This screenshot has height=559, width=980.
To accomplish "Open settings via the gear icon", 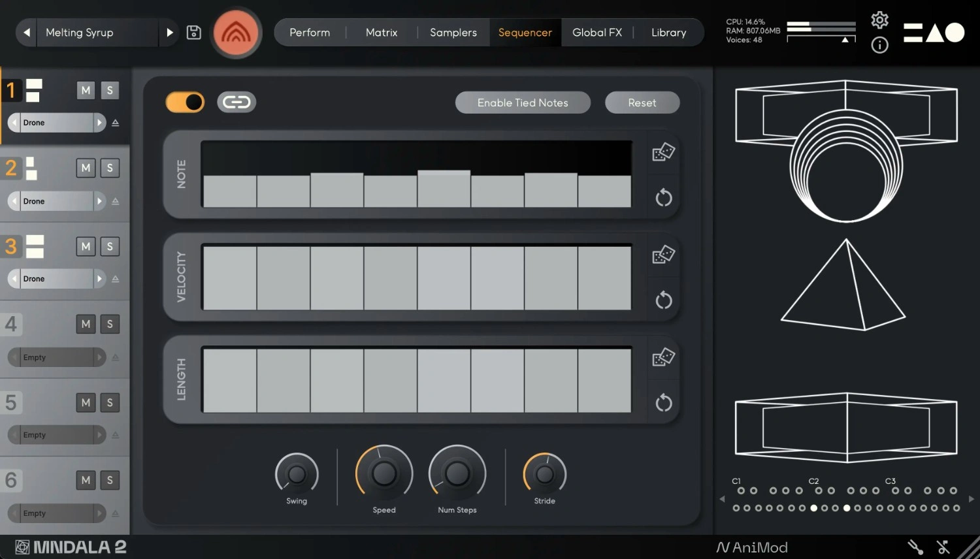I will click(879, 20).
